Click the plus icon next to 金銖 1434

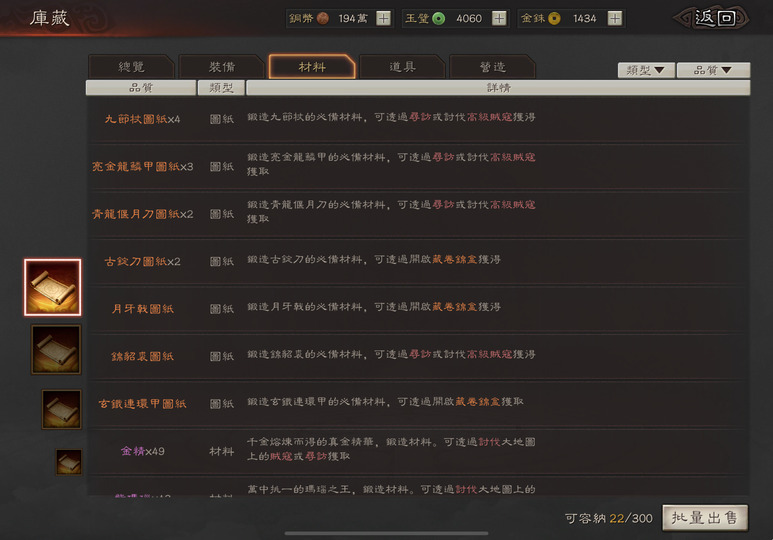tap(614, 18)
